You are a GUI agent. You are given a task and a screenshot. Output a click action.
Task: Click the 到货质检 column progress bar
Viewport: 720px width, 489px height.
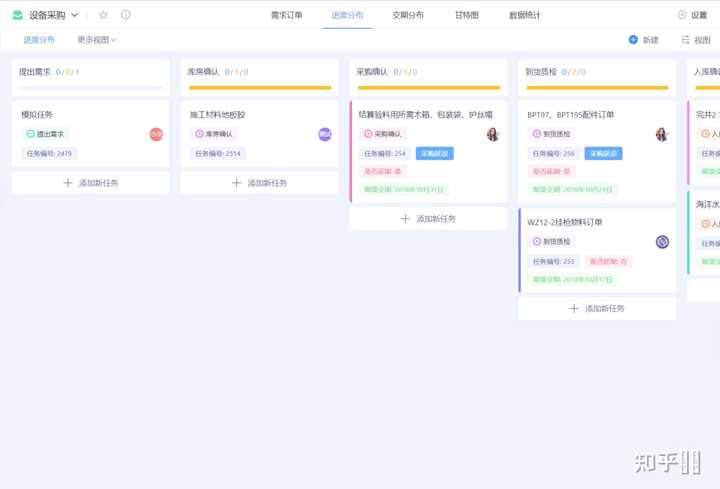coord(597,87)
